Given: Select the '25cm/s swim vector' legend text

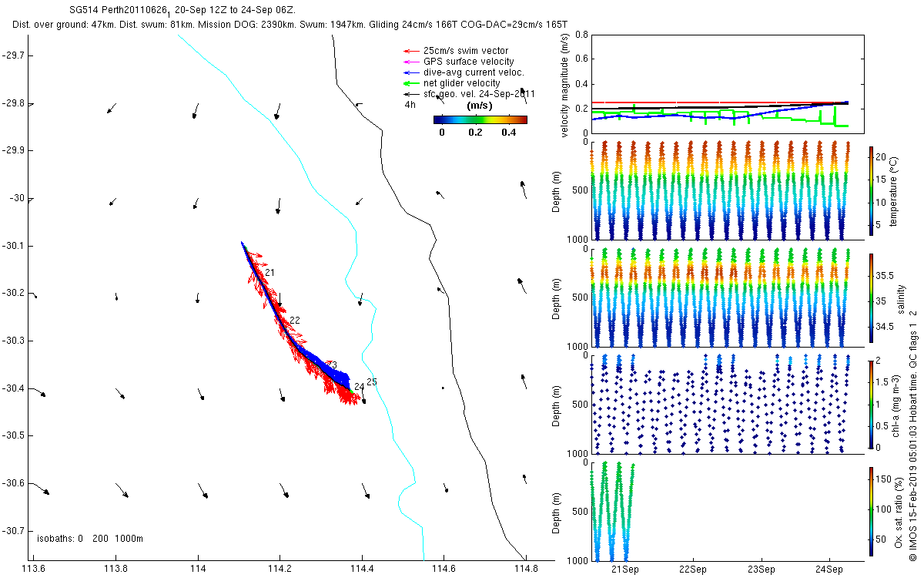Looking at the screenshot, I should pos(467,51).
